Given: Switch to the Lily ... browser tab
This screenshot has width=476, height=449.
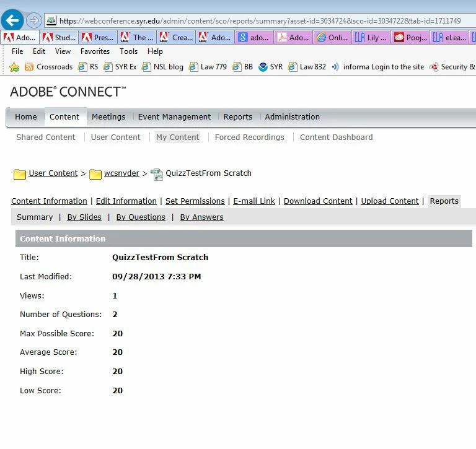Looking at the screenshot, I should (371, 37).
